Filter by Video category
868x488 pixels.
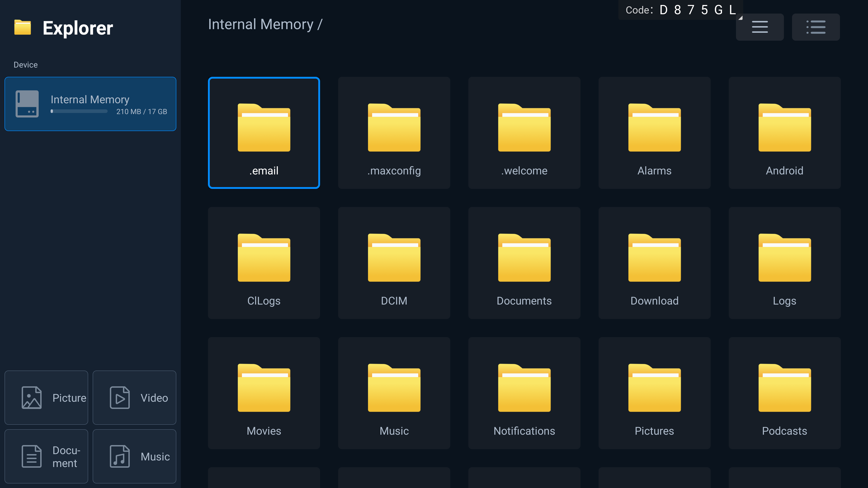(x=134, y=397)
